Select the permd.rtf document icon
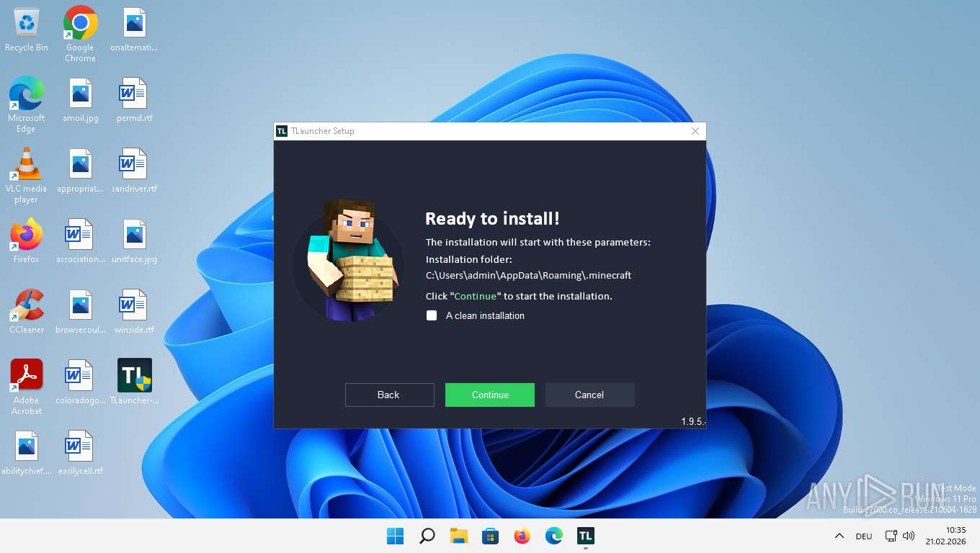Viewport: 980px width, 553px height. pos(134,102)
